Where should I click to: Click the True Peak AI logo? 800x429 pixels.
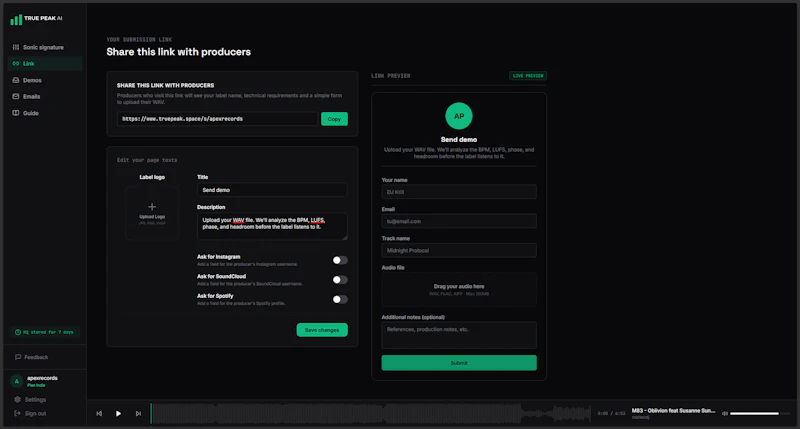point(36,19)
